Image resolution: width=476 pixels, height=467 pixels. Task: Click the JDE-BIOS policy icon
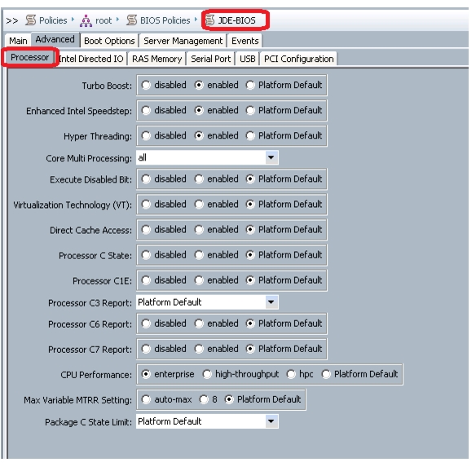pyautogui.click(x=210, y=20)
